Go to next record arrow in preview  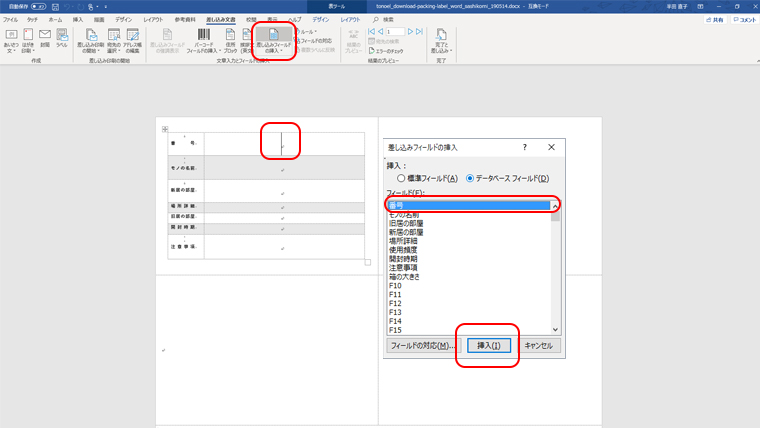[411, 31]
